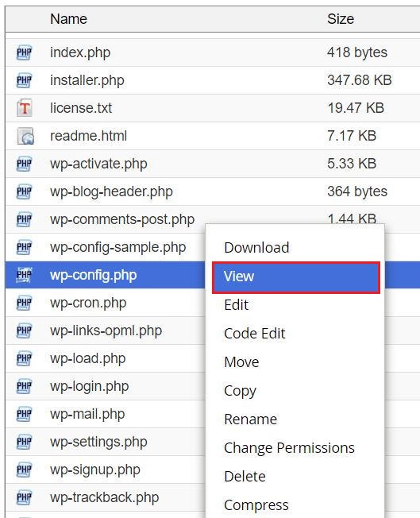Select the wp-activate.php file name
The image size is (420, 518).
pos(98,164)
